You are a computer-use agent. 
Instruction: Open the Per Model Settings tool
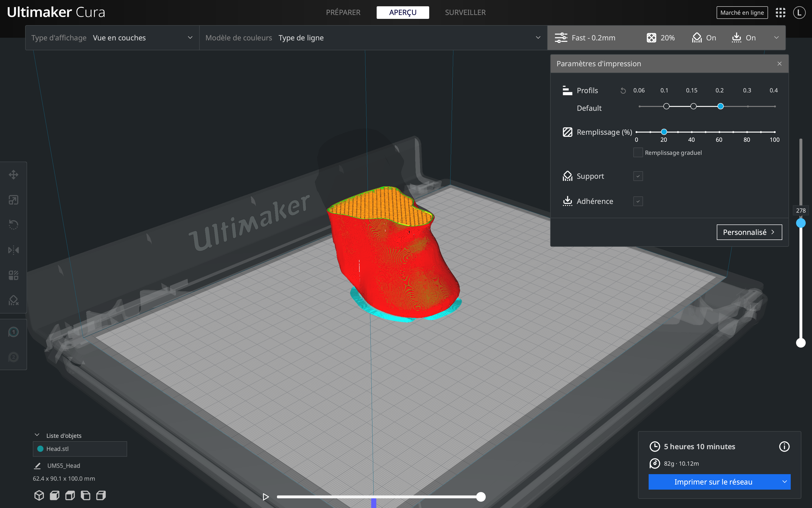click(14, 276)
